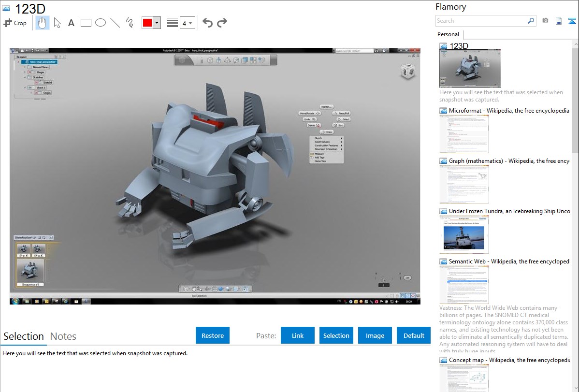Select hero_final_perspective in the 123D browser tree
The width and height of the screenshot is (579, 392).
(40, 62)
